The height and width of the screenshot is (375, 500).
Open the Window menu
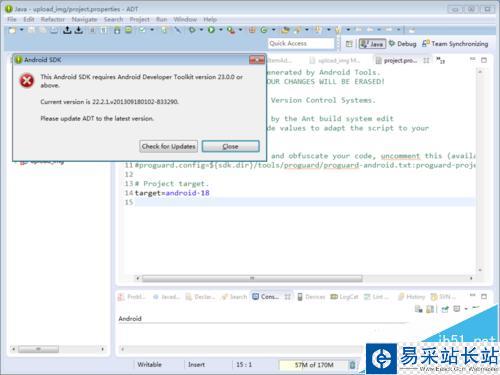coord(185,19)
